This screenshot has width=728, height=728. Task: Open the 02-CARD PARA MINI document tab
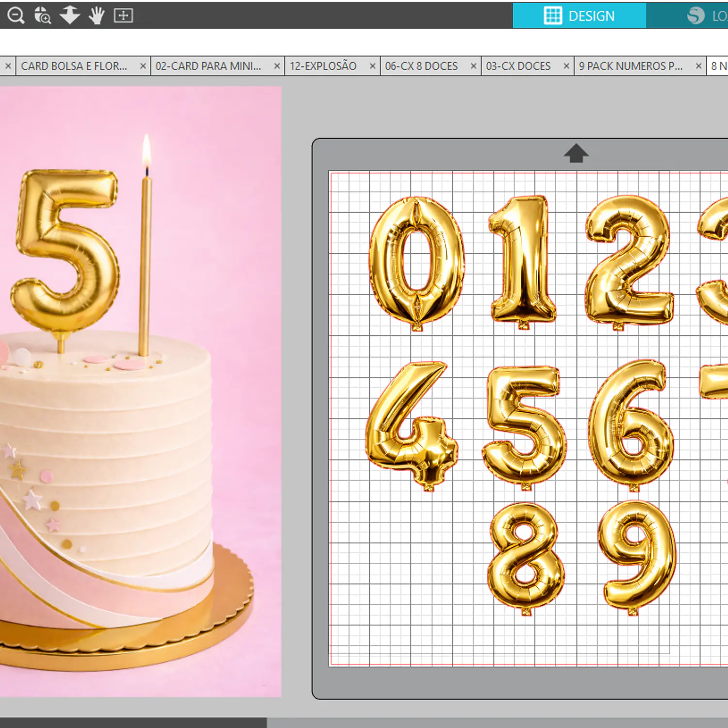click(208, 66)
